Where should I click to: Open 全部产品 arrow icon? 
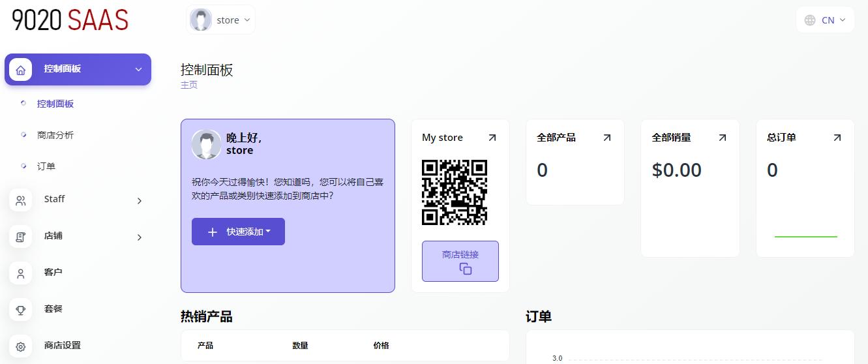(x=607, y=138)
